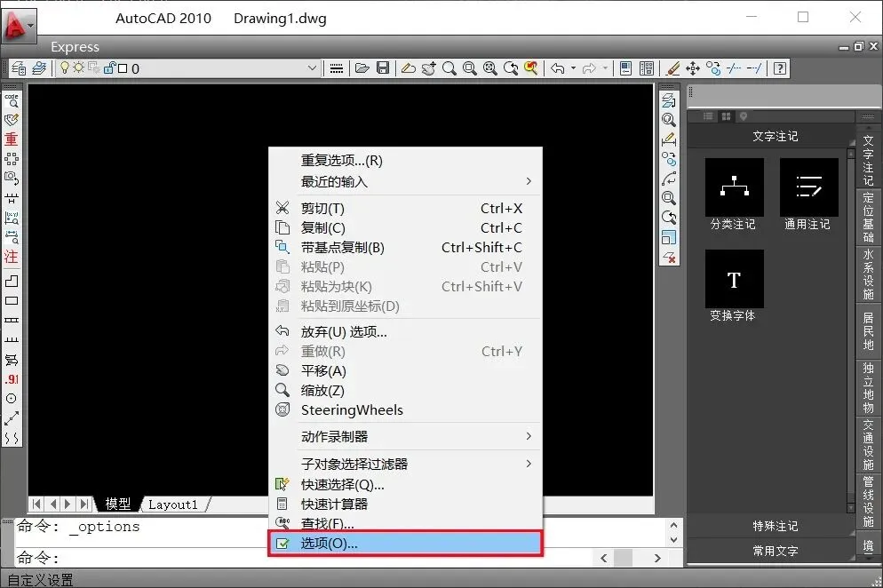Click the first-layout tab navigation arrow
The image size is (883, 588).
[x=36, y=505]
